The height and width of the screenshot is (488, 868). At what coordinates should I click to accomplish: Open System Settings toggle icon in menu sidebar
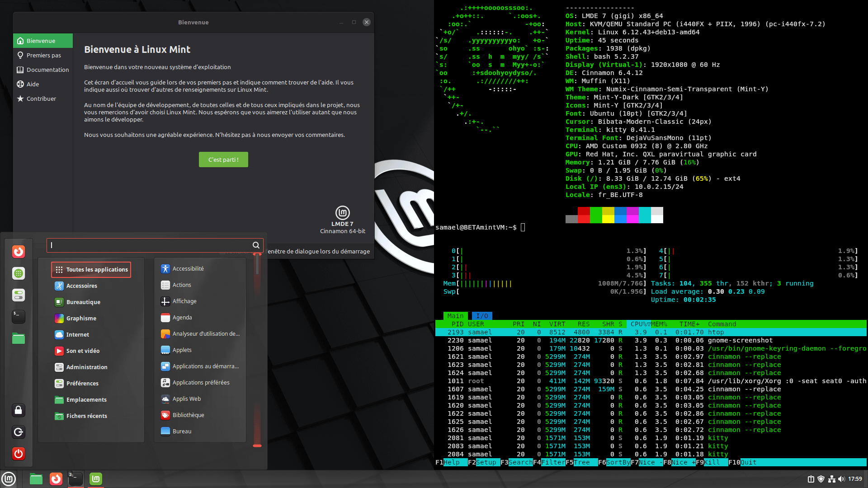[x=19, y=295]
